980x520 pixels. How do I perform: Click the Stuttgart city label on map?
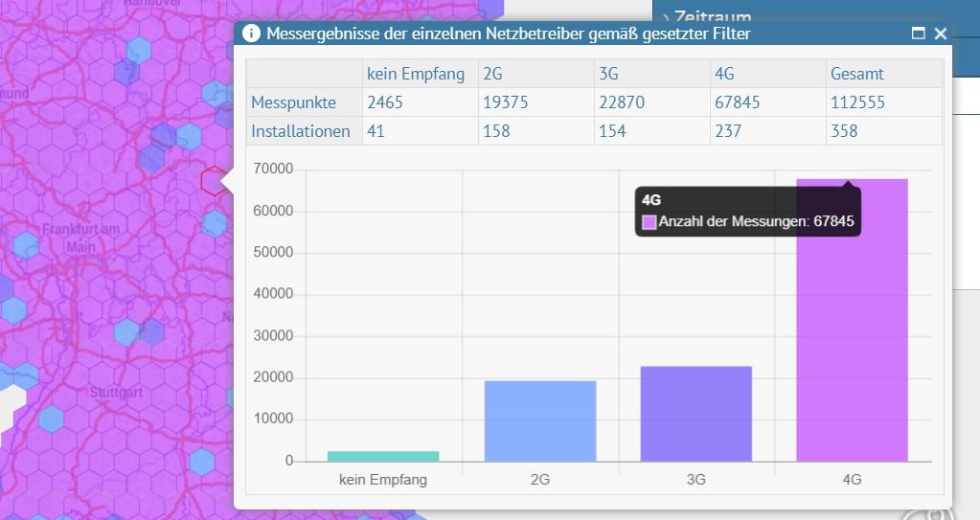point(116,393)
